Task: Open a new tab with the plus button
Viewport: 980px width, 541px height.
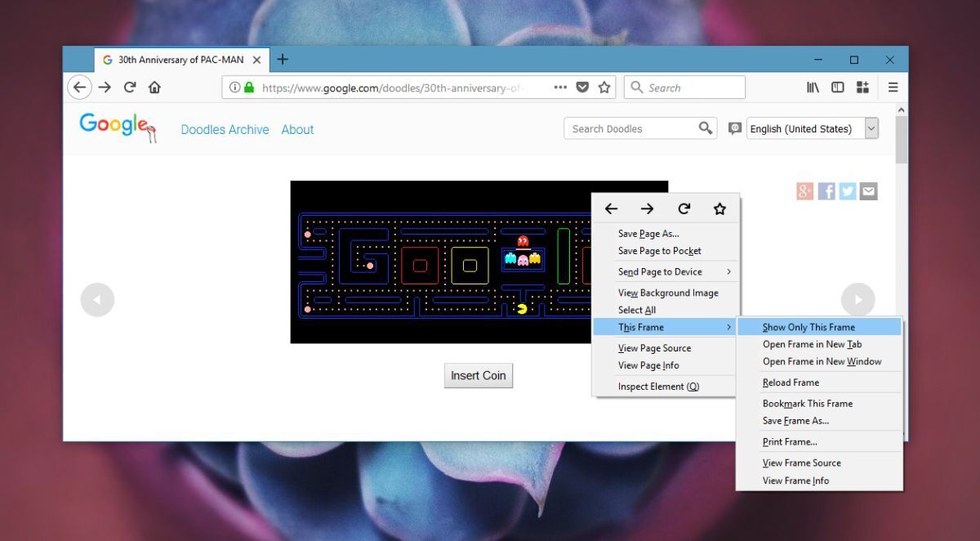Action: [283, 60]
